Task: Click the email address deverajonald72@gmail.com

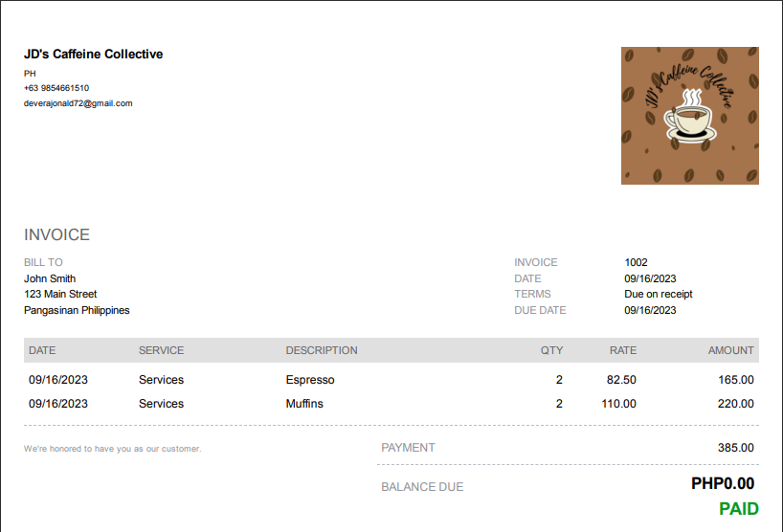Action: 78,103
